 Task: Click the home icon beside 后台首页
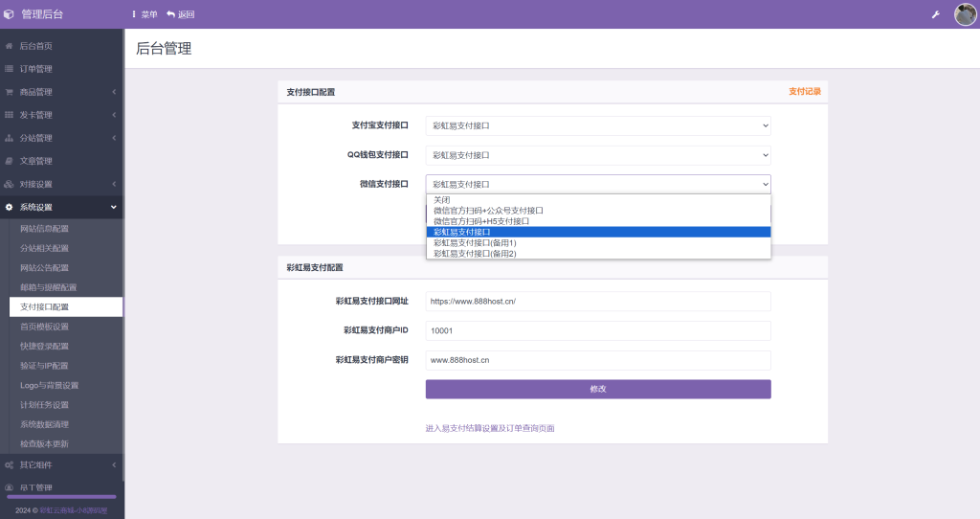(9, 46)
